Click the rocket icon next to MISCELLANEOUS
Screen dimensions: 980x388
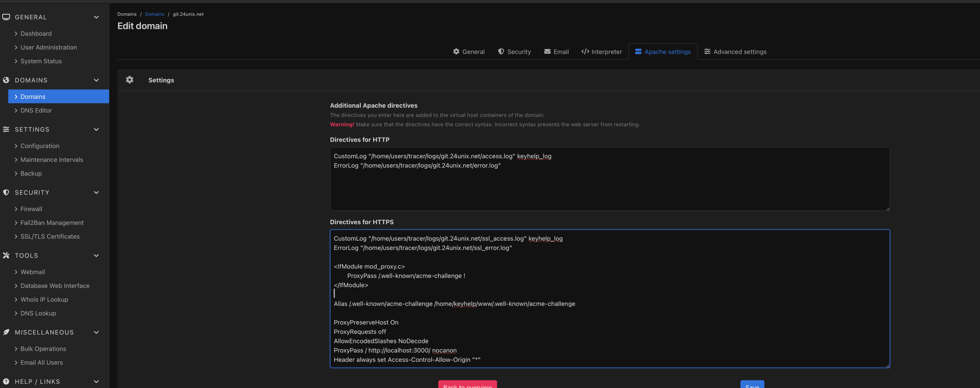pyautogui.click(x=6, y=333)
